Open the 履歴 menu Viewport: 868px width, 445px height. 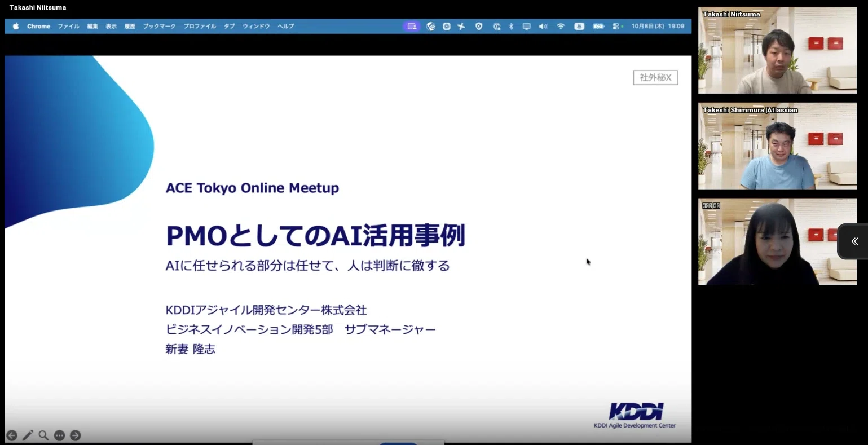pyautogui.click(x=130, y=26)
